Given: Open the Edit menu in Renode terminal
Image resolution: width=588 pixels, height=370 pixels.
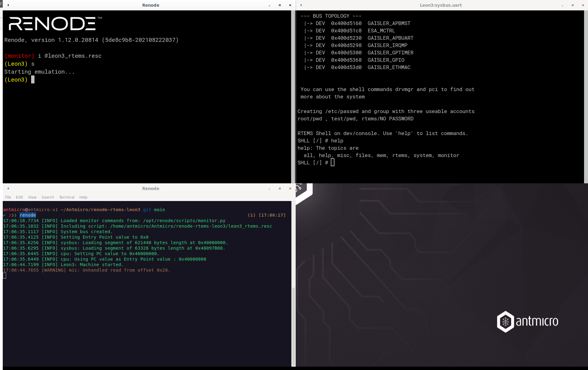Looking at the screenshot, I should (20, 197).
